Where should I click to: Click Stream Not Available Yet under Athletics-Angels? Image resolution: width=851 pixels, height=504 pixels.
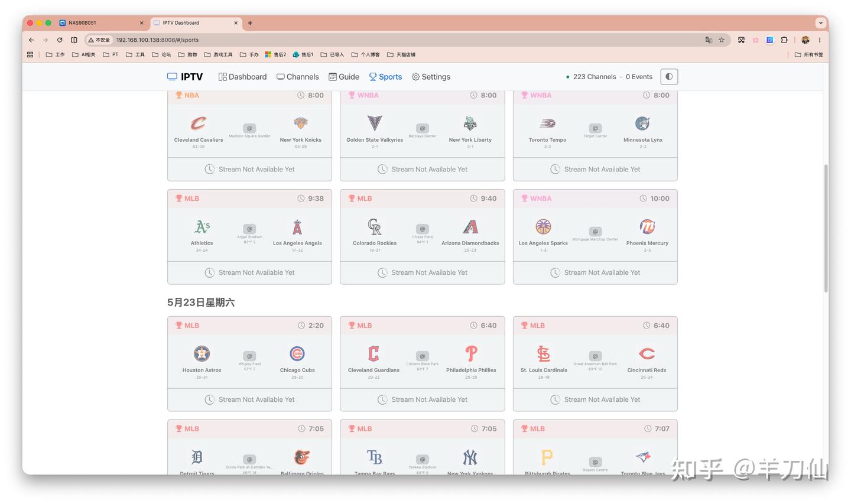coord(249,272)
